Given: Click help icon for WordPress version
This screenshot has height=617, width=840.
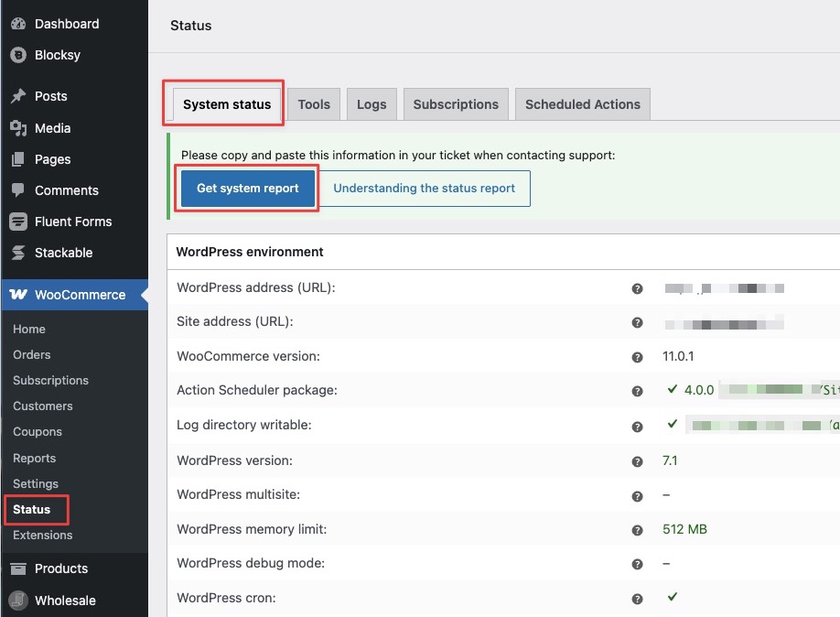Looking at the screenshot, I should tap(637, 461).
